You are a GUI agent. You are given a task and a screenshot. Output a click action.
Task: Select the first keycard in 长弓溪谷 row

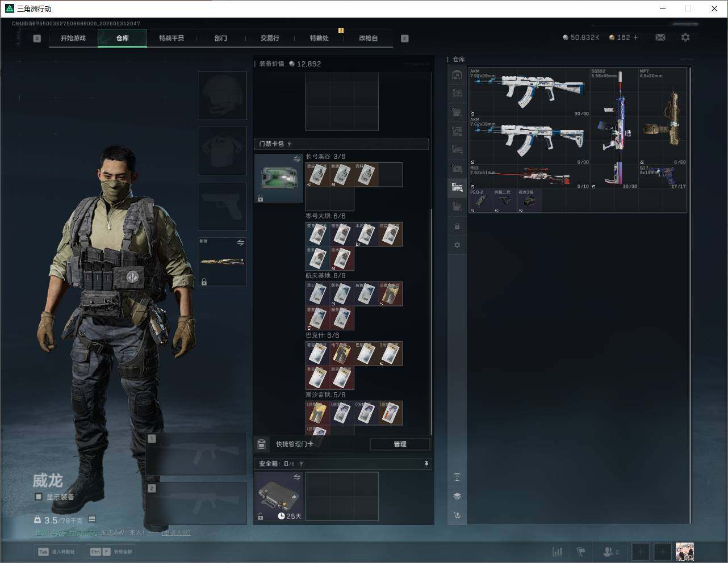(x=318, y=175)
